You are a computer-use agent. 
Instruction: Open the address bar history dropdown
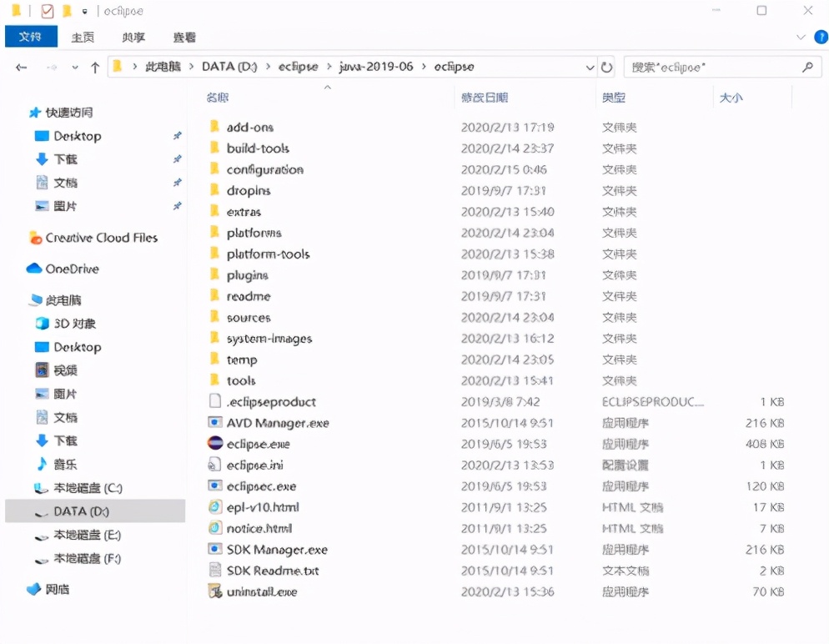coord(590,68)
